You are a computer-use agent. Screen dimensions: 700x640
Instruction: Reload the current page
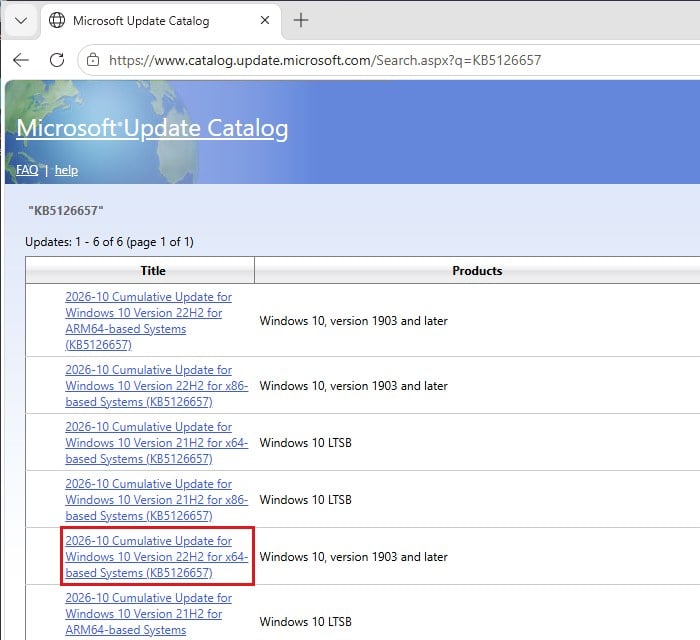click(x=57, y=60)
